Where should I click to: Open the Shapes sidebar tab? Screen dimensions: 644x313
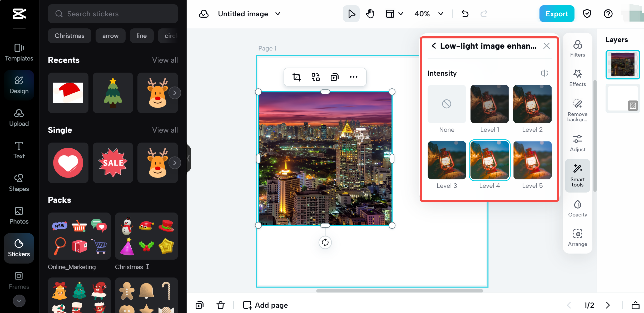[19, 183]
